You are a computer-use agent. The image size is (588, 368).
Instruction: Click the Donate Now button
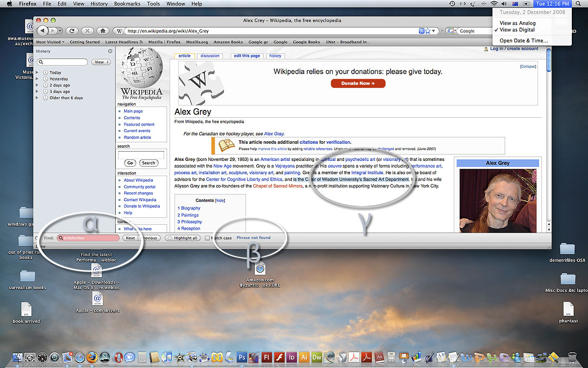coord(358,83)
